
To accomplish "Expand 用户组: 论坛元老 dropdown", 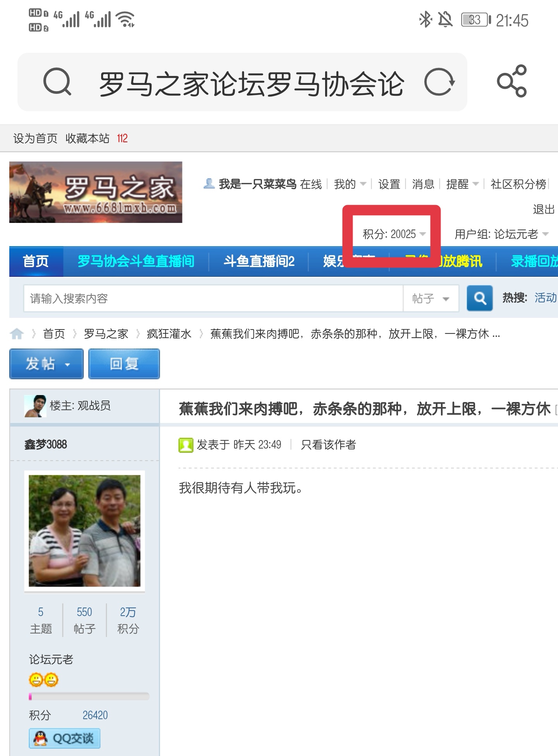I will coord(501,234).
